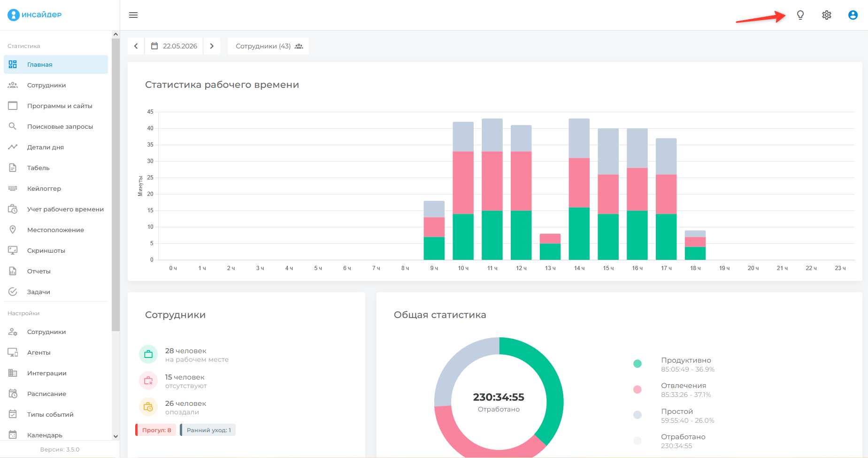Go to next date arrow
Screen dimensions: 868x458
pyautogui.click(x=212, y=46)
